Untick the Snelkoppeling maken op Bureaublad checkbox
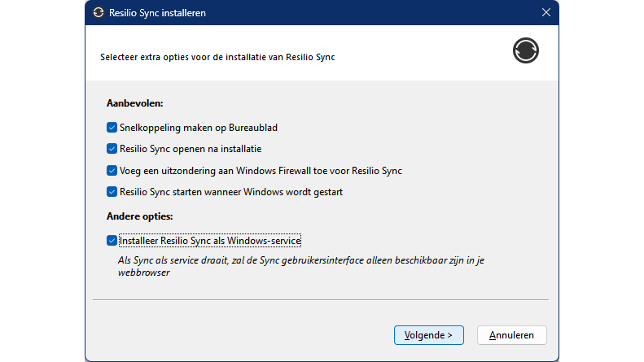 [112, 128]
